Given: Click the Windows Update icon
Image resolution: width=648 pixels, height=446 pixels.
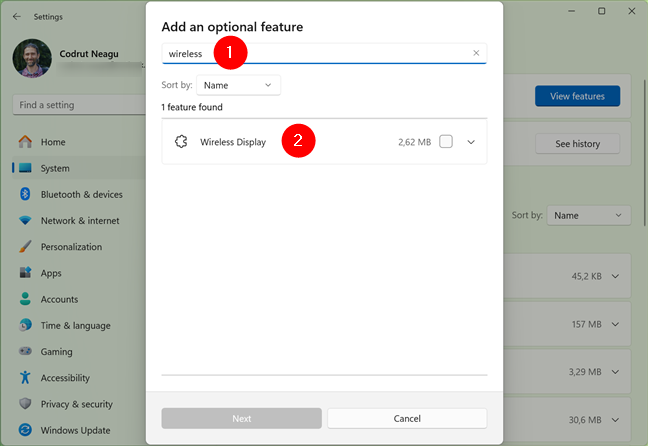Looking at the screenshot, I should [x=25, y=430].
